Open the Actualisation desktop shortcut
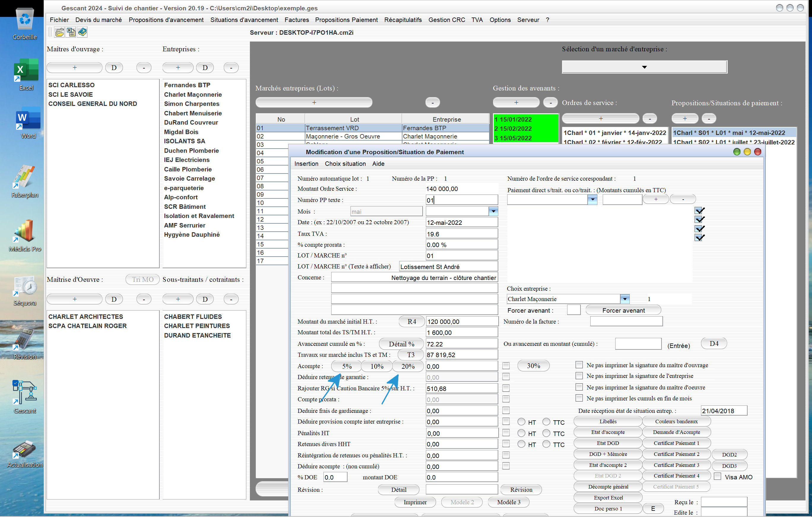The image size is (812, 517). pos(25,454)
